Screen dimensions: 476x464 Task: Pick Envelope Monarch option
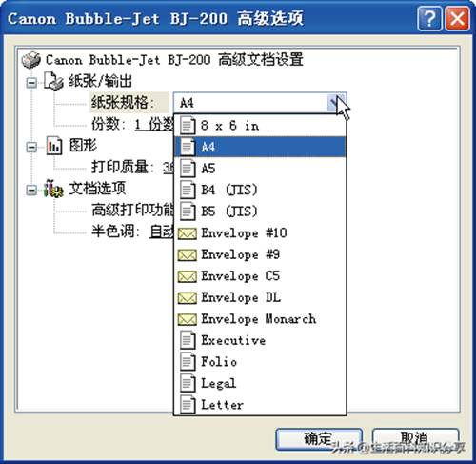(x=260, y=319)
